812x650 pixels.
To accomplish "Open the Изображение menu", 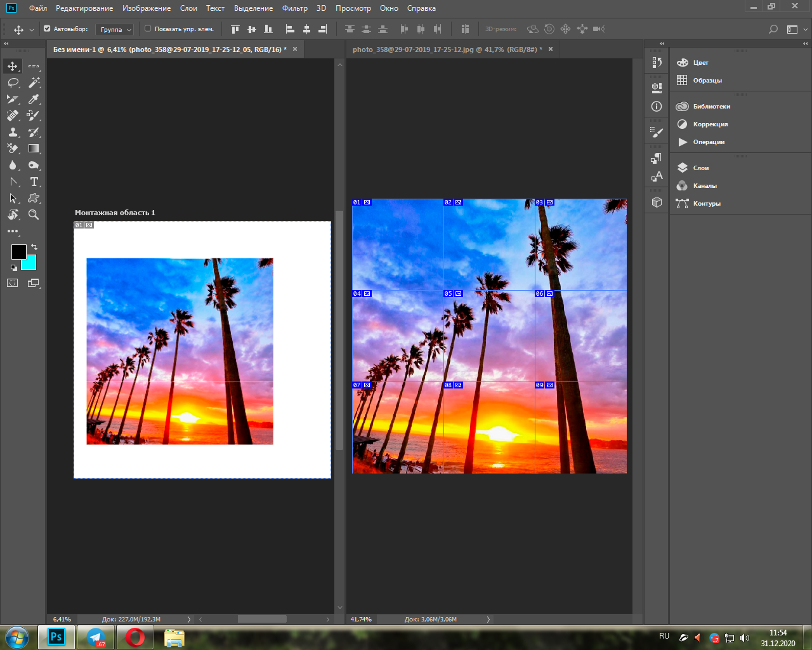I will tap(147, 8).
